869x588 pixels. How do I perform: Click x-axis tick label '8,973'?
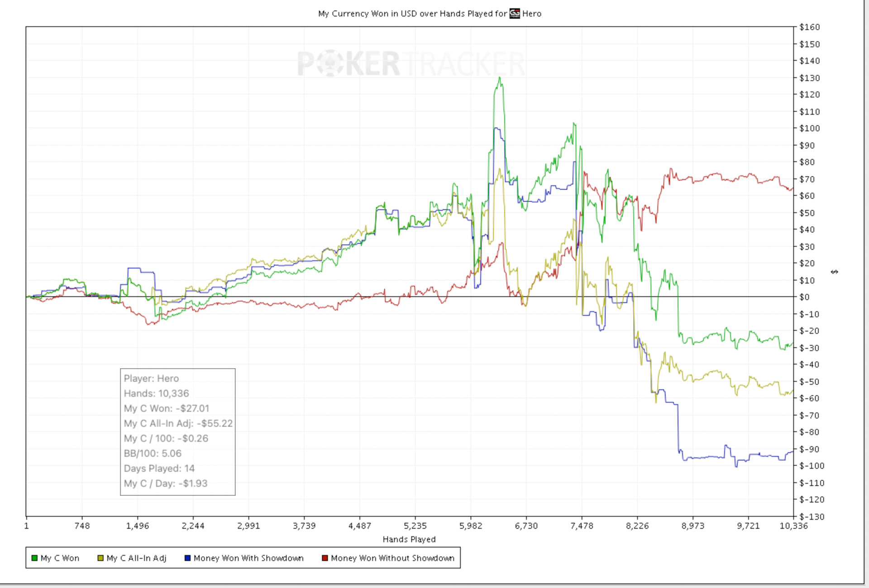pyautogui.click(x=693, y=526)
